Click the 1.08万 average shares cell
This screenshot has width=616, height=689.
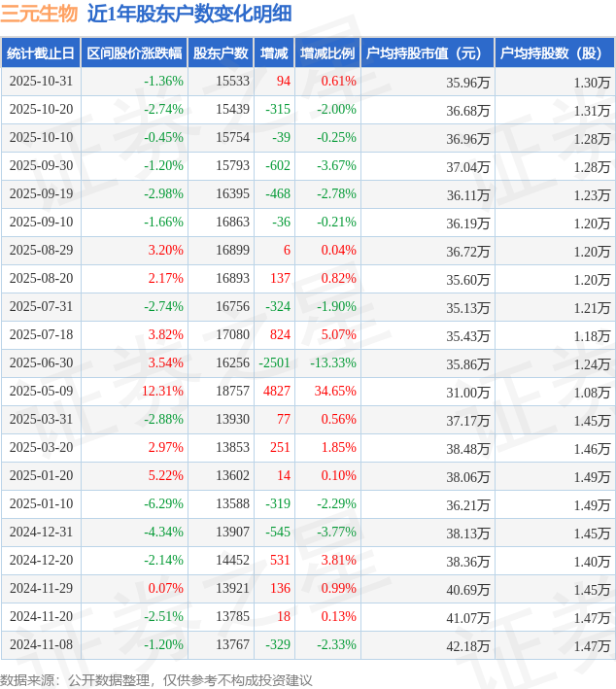click(591, 392)
